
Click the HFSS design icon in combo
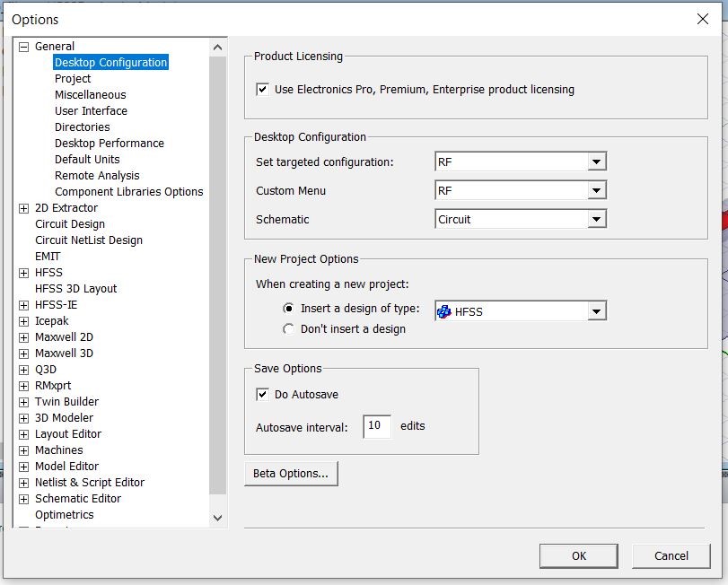(444, 311)
